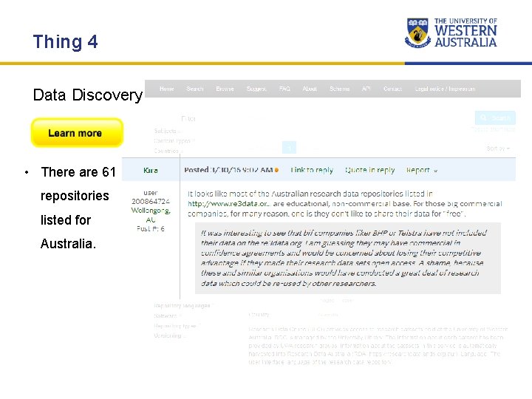Click the Data Discovery heading
532x399 pixels.
[x=87, y=95]
